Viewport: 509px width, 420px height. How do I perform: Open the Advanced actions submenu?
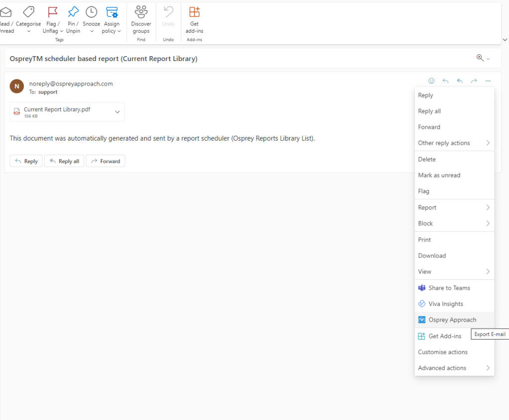[454, 368]
